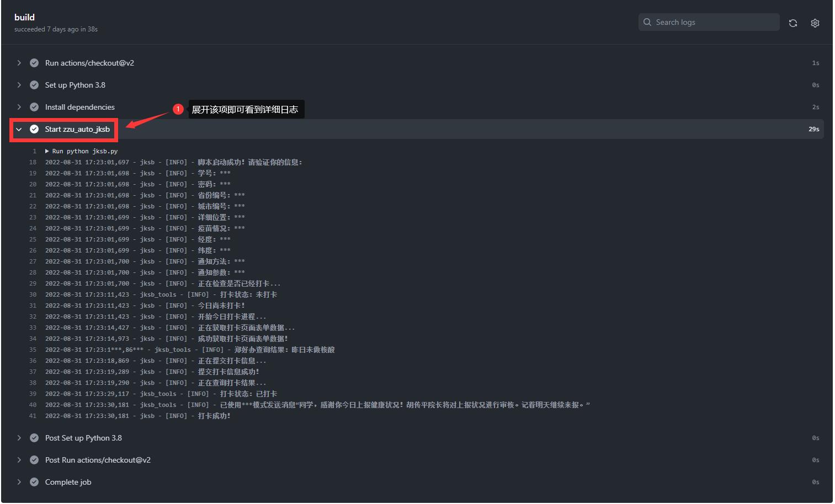The image size is (835, 504).
Task: Click the 1s duration of Run actions/checkout@v2
Action: click(816, 63)
